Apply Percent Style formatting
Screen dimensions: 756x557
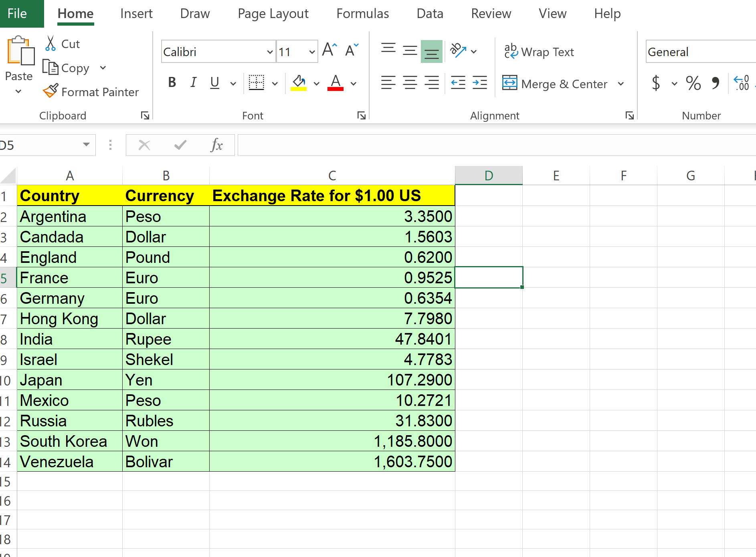click(x=693, y=83)
